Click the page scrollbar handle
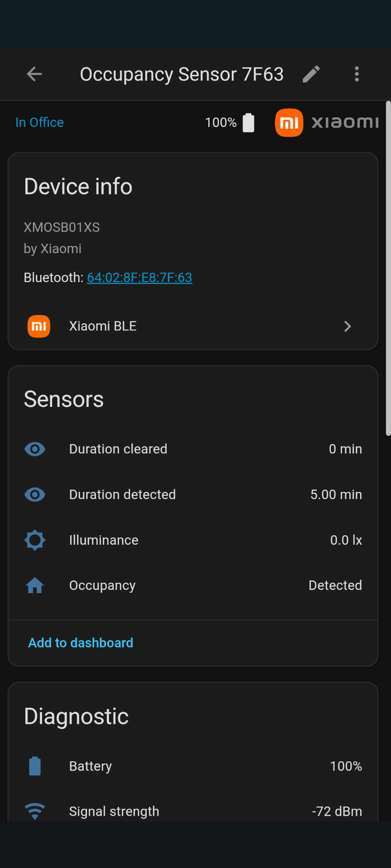Viewport: 391px width, 868px height. [x=388, y=269]
